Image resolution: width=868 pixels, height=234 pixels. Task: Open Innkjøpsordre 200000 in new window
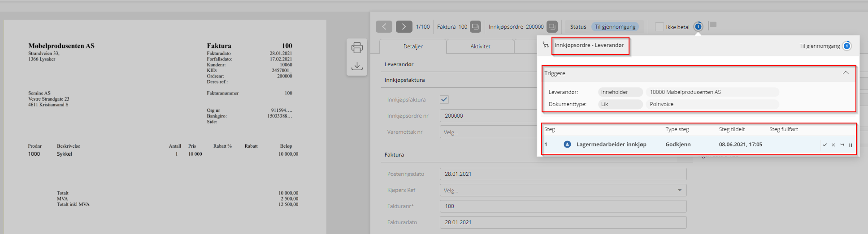[552, 27]
